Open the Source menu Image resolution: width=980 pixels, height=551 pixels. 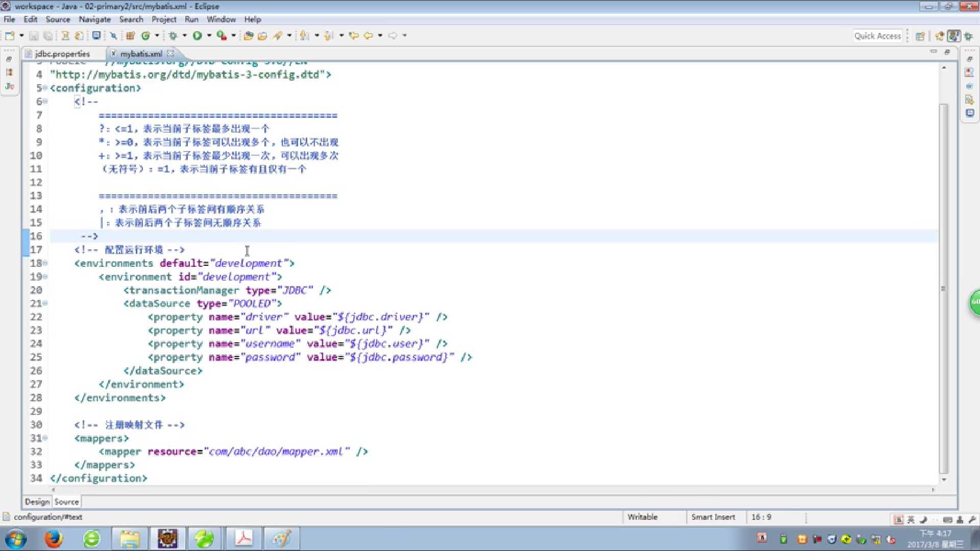pos(58,19)
